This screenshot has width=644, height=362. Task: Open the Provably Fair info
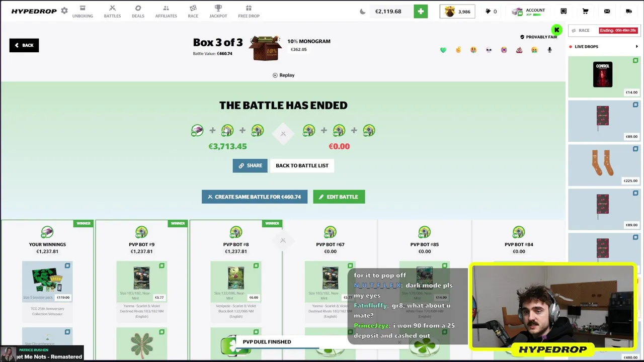coord(538,37)
